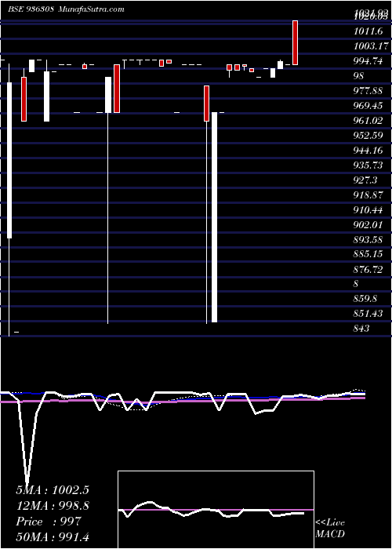Click the 910.44 price axis label
The image size is (392, 549).
(368, 209)
